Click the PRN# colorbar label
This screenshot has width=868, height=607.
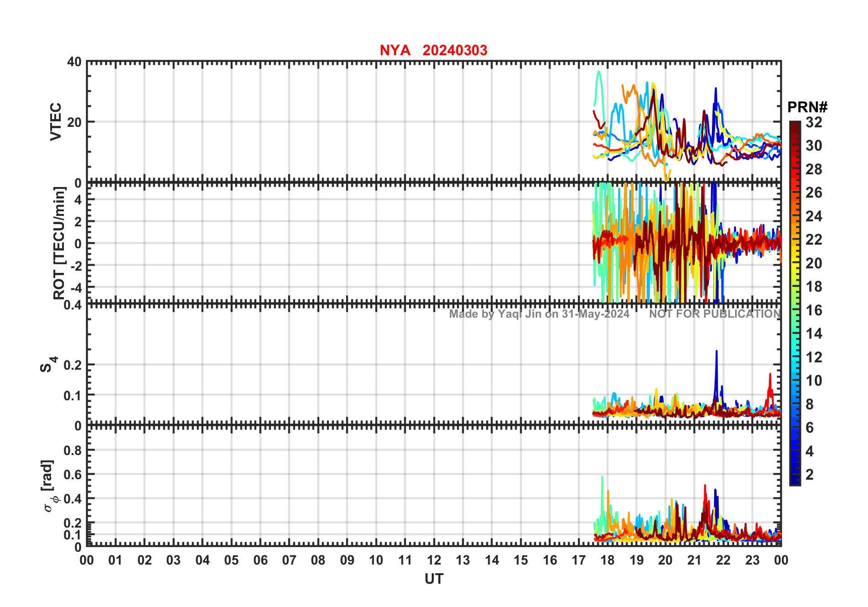(x=807, y=107)
